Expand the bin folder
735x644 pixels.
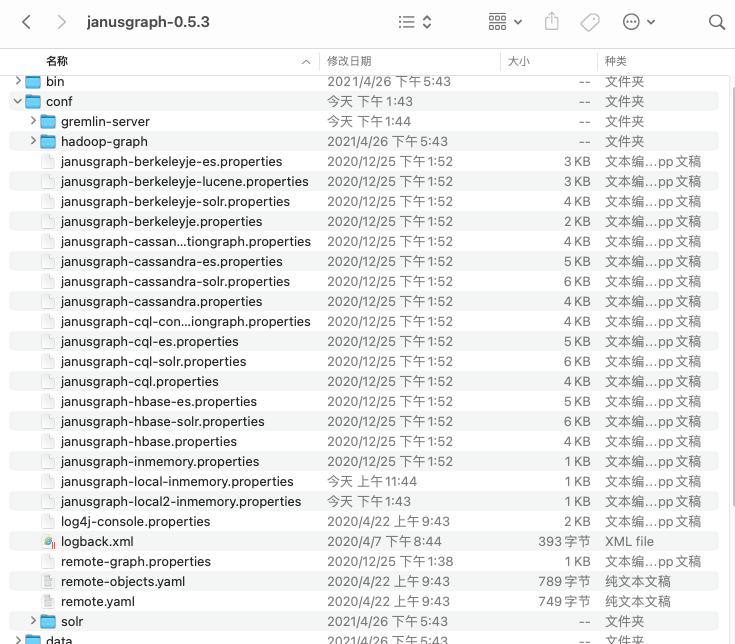click(x=18, y=81)
